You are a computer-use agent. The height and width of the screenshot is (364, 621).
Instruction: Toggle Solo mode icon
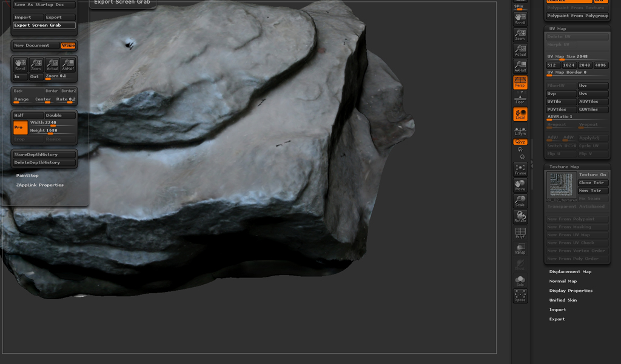click(x=520, y=280)
